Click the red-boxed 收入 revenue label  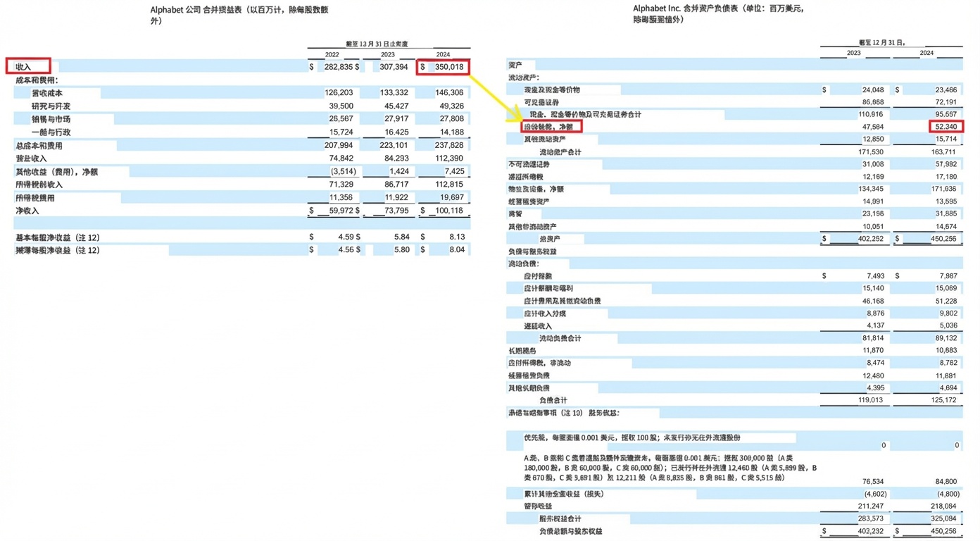pos(28,66)
